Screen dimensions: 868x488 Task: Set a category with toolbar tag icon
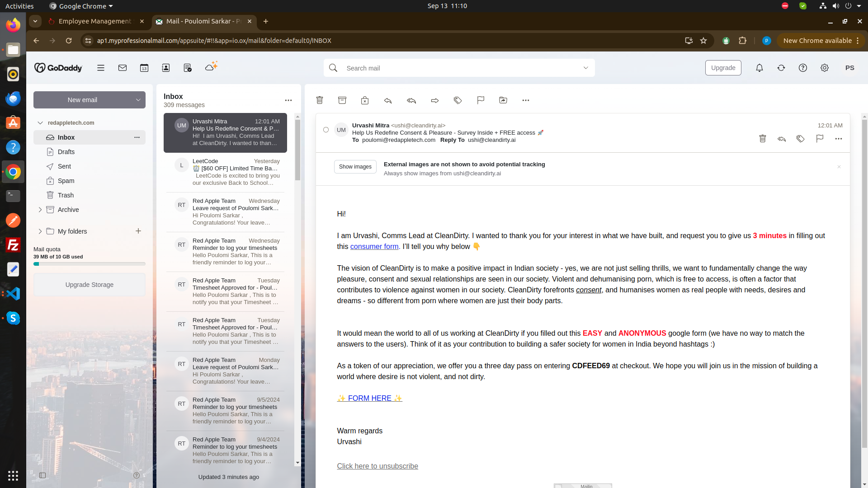[x=458, y=100]
